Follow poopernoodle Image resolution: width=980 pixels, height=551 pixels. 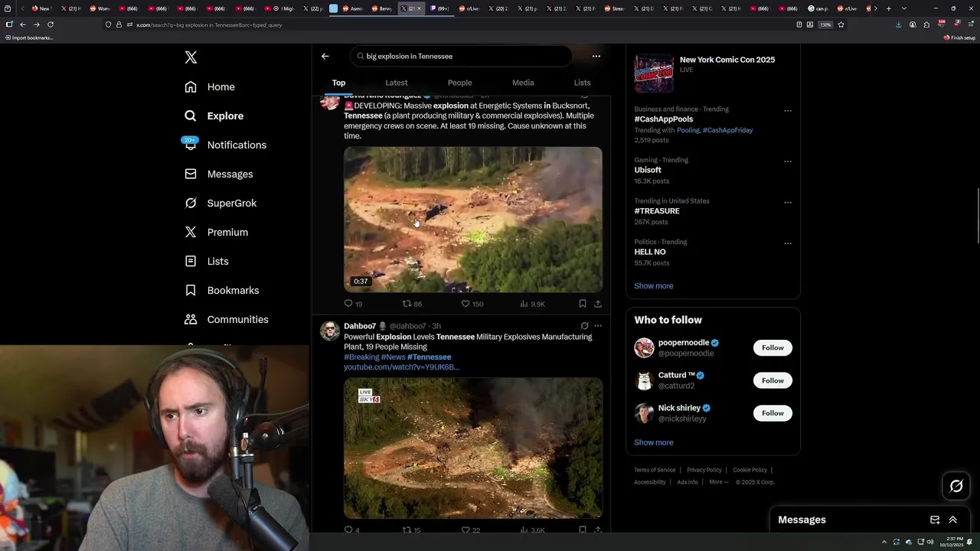[x=773, y=347]
